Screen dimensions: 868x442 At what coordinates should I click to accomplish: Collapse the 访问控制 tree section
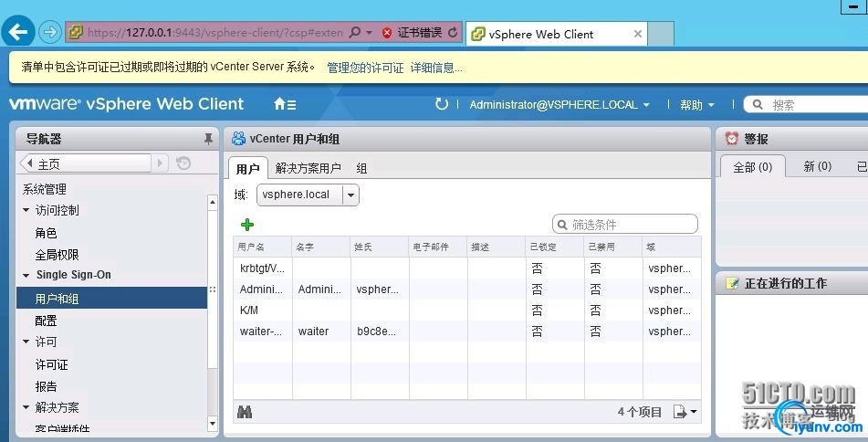(x=26, y=210)
